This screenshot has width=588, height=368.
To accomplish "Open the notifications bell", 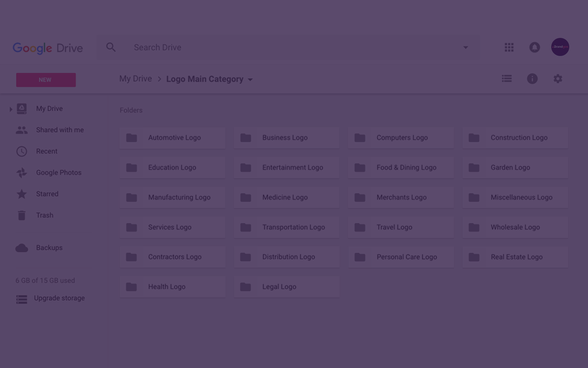I will point(535,47).
